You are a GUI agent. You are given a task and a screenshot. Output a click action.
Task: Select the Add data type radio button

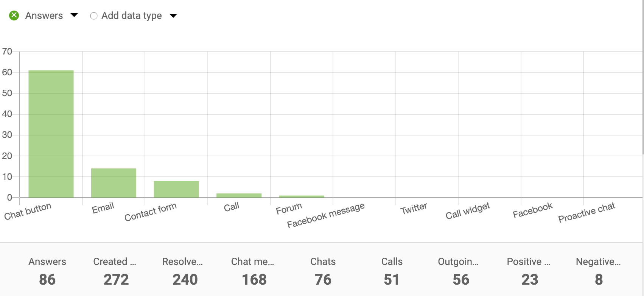[94, 16]
